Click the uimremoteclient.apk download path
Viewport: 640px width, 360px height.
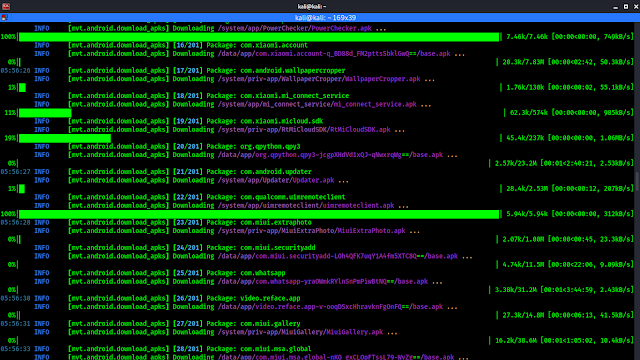pos(306,206)
